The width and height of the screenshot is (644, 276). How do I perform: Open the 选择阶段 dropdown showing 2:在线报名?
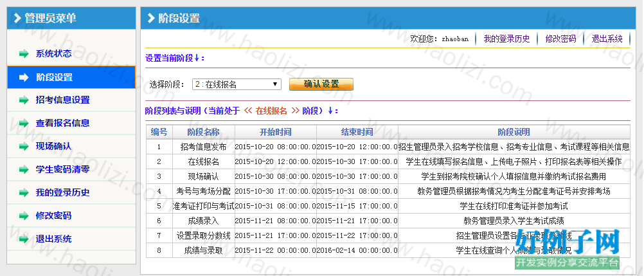click(x=237, y=85)
